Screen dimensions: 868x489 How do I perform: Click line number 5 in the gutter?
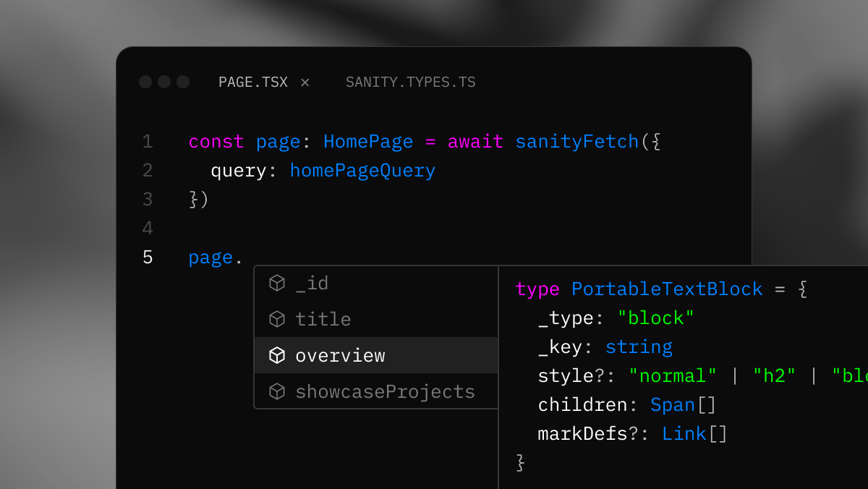148,258
